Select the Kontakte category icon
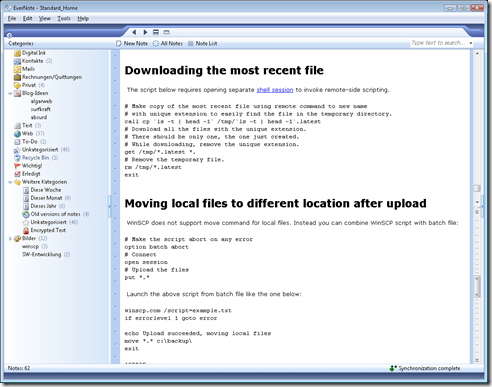 point(17,61)
